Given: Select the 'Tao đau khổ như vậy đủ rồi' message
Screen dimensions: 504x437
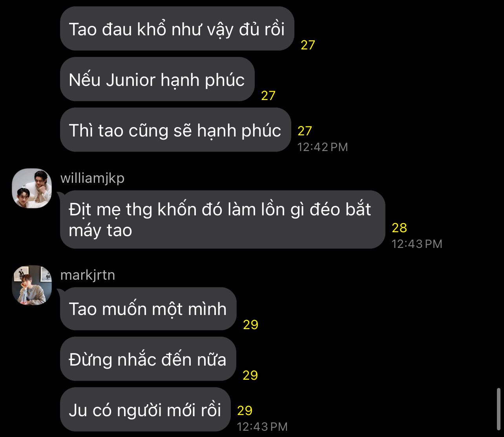Looking at the screenshot, I should pos(177,29).
